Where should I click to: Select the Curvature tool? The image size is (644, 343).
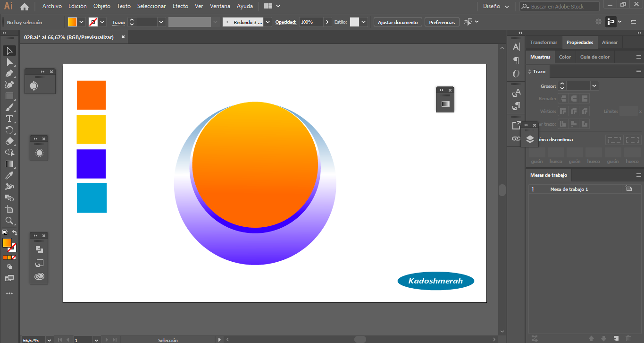[x=9, y=85]
